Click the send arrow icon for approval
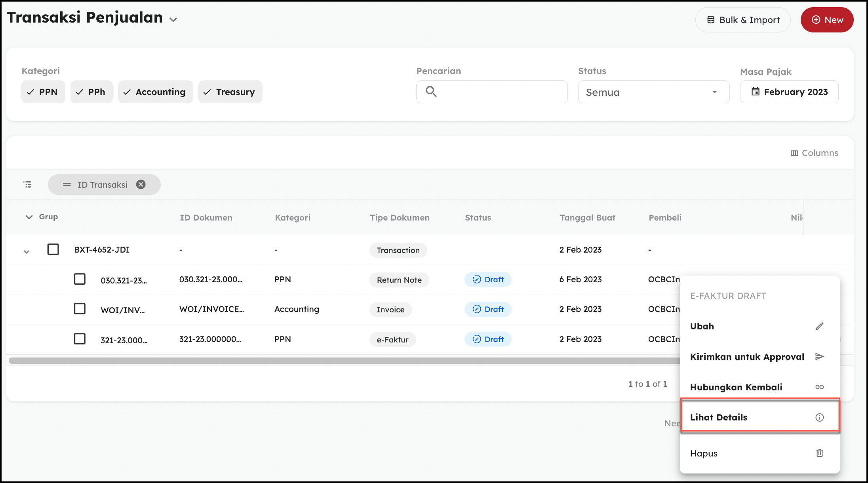Image resolution: width=868 pixels, height=483 pixels. coord(819,356)
